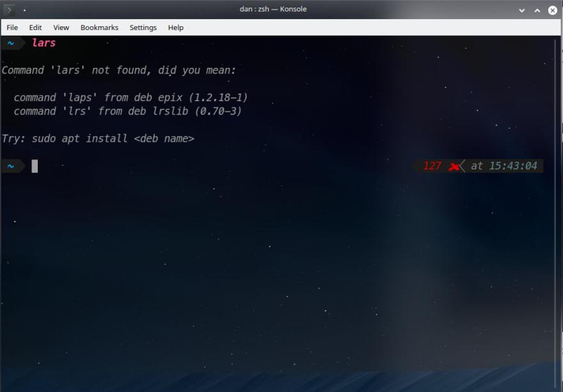This screenshot has width=563, height=392.
Task: Open the Edit menu
Action: (35, 27)
